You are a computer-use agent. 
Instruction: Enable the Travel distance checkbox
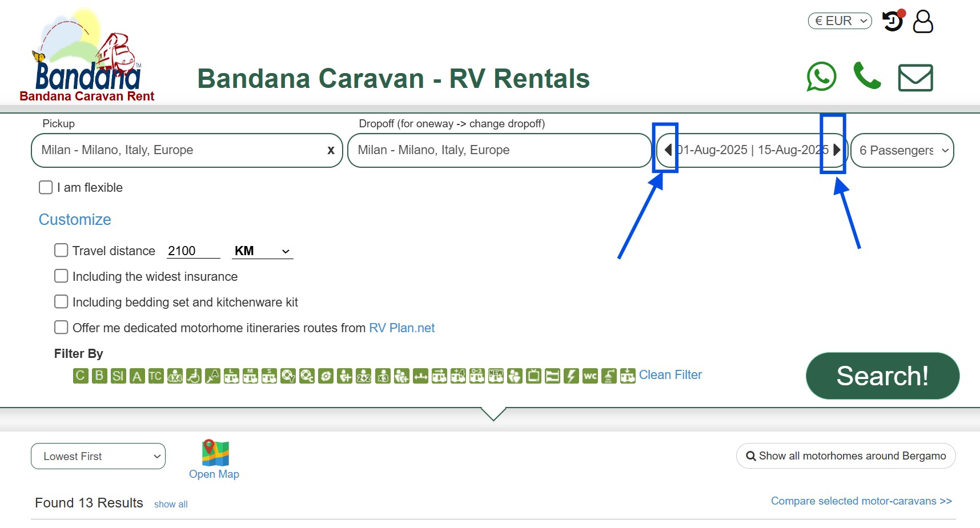tap(61, 250)
